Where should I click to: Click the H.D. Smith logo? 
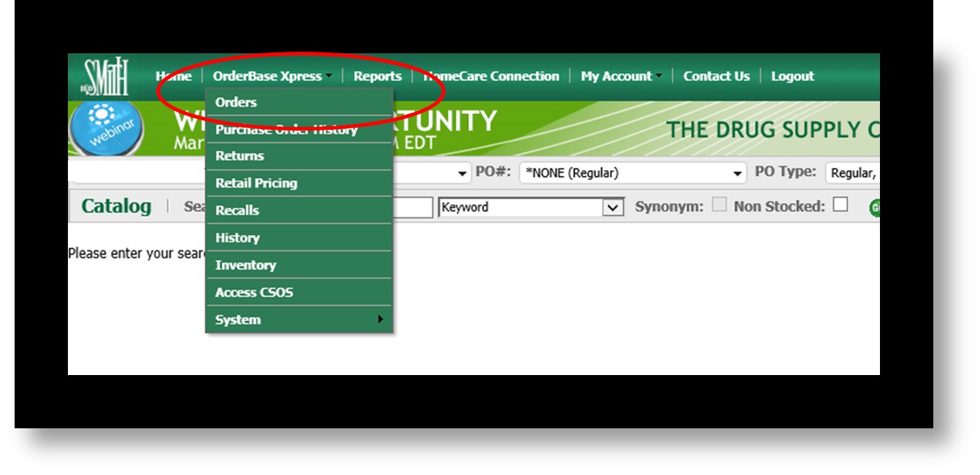(106, 77)
